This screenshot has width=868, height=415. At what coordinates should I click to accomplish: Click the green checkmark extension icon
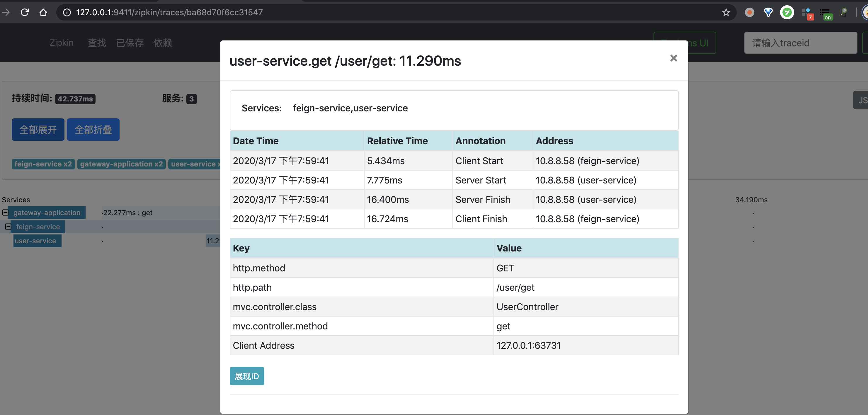coord(787,13)
